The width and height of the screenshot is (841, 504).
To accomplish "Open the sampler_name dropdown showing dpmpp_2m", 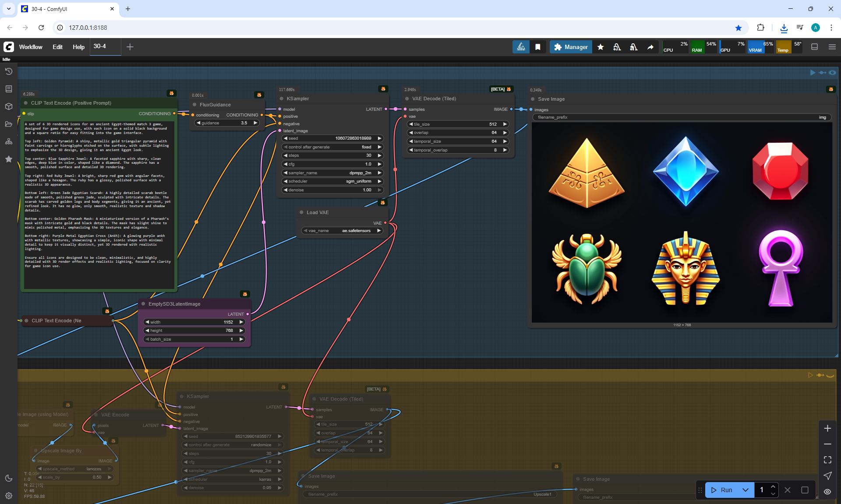I will 332,173.
